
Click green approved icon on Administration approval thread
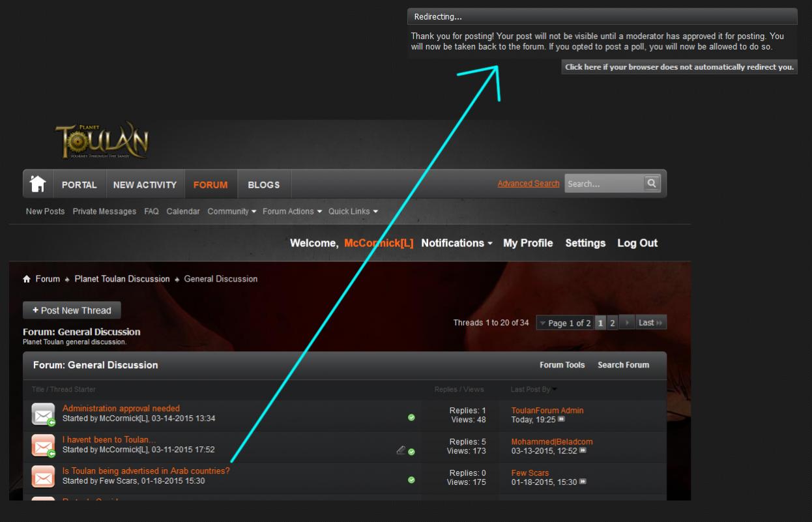point(411,417)
